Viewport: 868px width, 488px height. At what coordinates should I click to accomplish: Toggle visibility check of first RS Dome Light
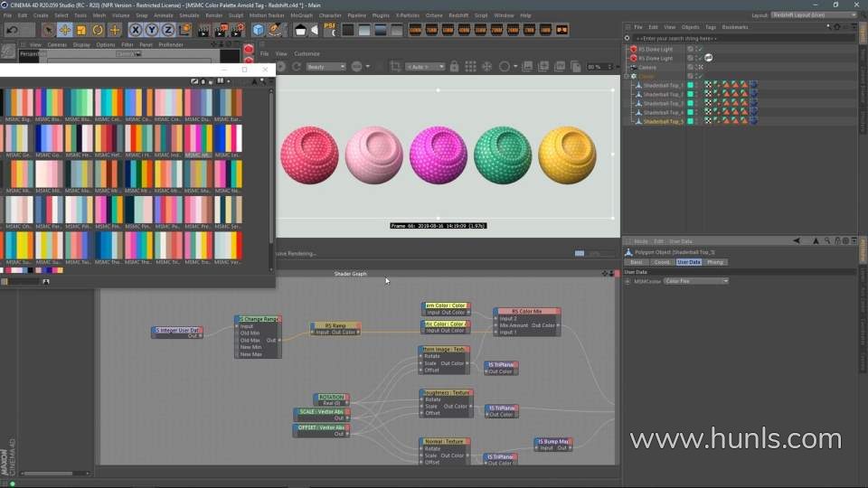[699, 49]
